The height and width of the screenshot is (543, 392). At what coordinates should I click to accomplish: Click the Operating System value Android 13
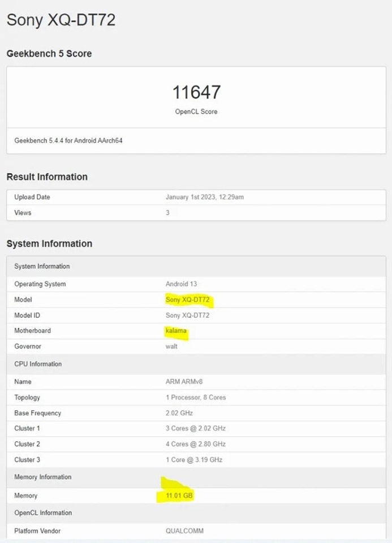pos(181,284)
